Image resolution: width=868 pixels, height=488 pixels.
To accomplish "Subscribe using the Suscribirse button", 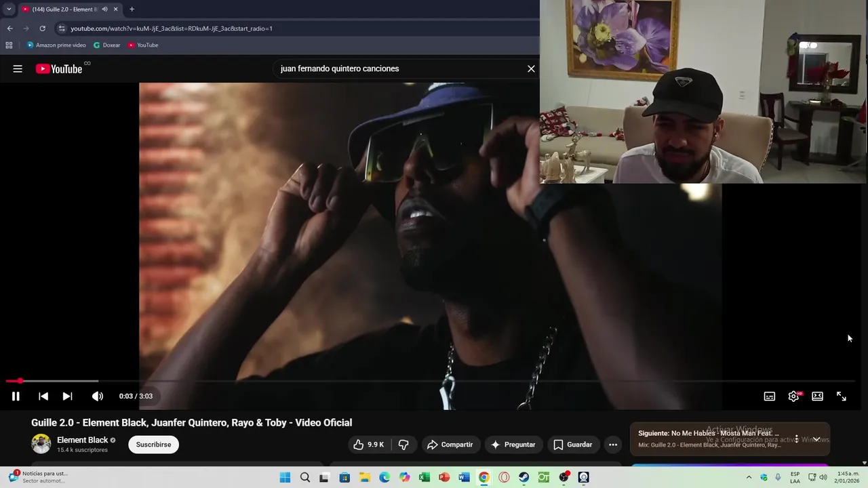I will coord(153,445).
